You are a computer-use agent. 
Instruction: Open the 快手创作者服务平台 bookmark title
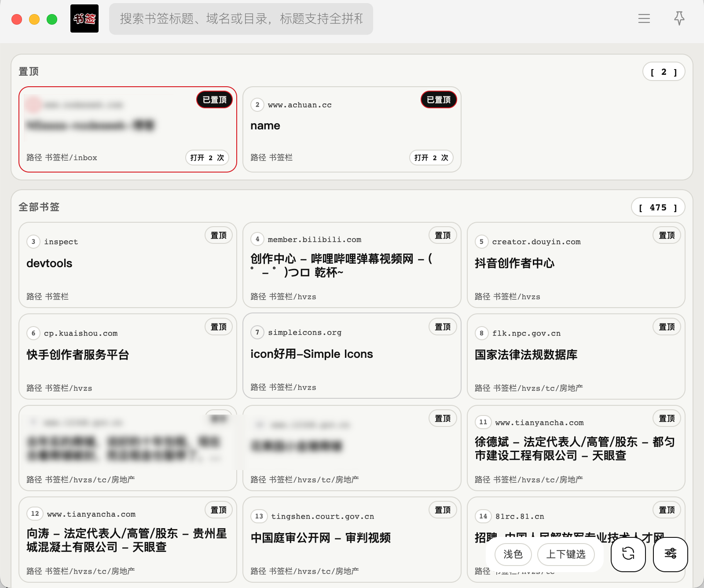(x=77, y=355)
